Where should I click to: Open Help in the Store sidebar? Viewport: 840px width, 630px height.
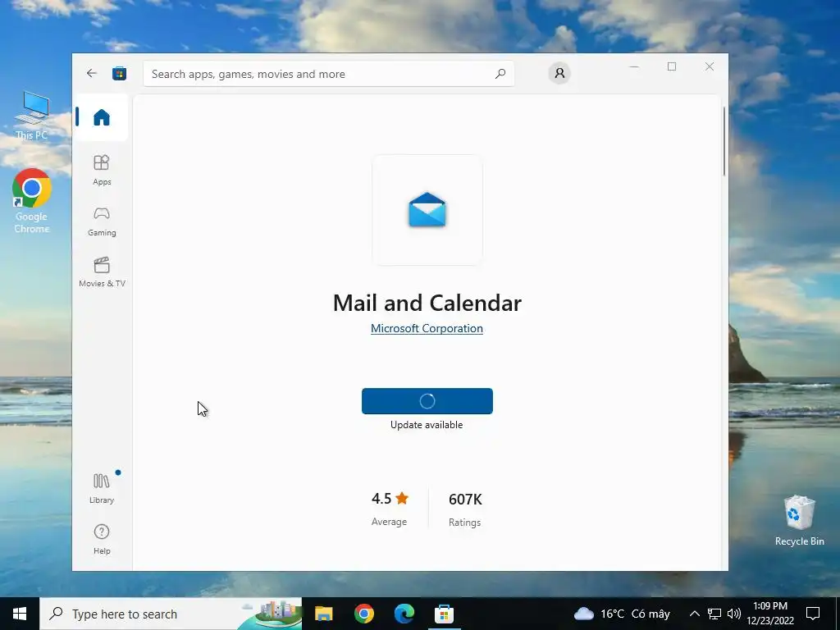(101, 539)
